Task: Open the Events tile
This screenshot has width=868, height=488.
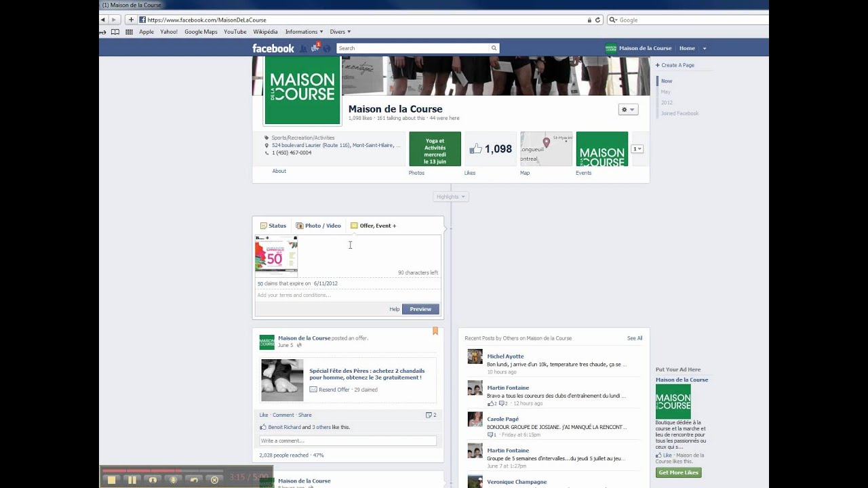Action: pos(602,149)
